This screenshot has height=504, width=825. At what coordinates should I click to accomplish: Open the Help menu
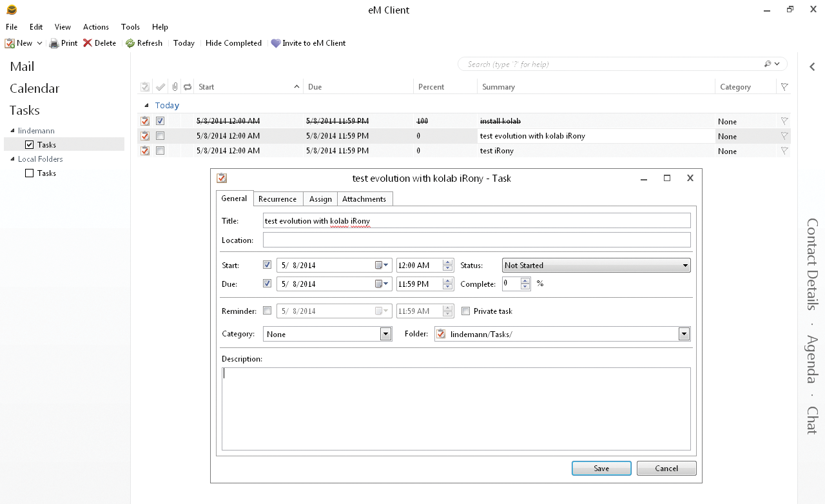pos(160,27)
